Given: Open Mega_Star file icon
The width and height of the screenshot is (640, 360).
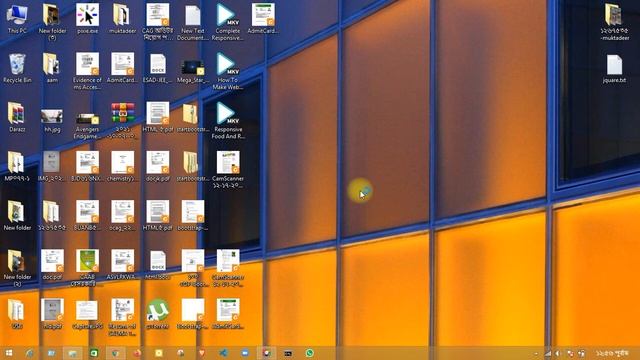Looking at the screenshot, I should (x=193, y=70).
